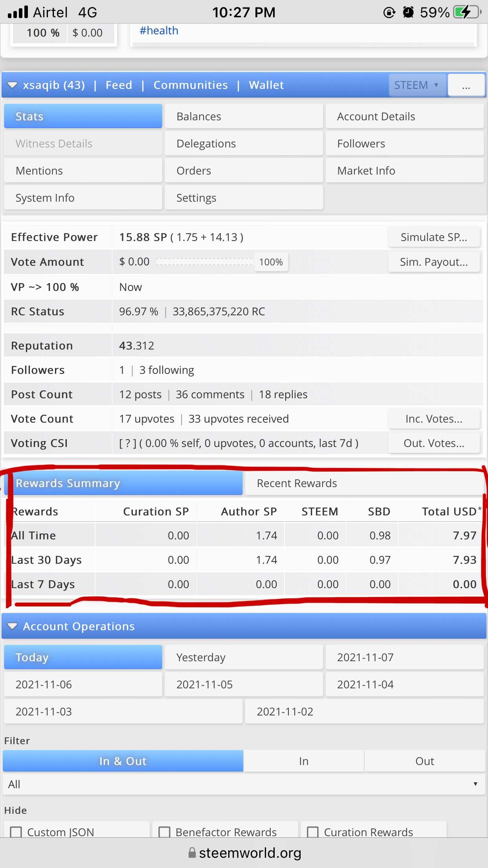This screenshot has width=488, height=868.
Task: Open the Settings tab
Action: 244,198
